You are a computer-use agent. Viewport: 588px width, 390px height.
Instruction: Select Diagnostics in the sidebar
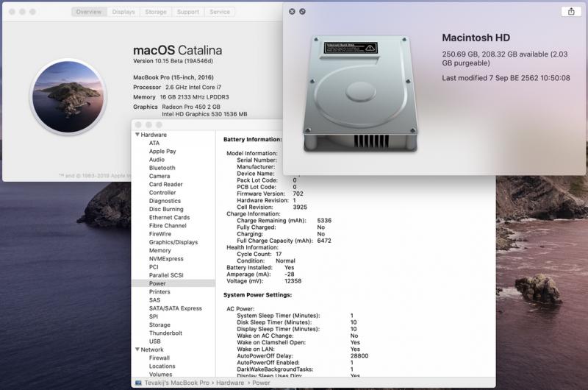(165, 201)
